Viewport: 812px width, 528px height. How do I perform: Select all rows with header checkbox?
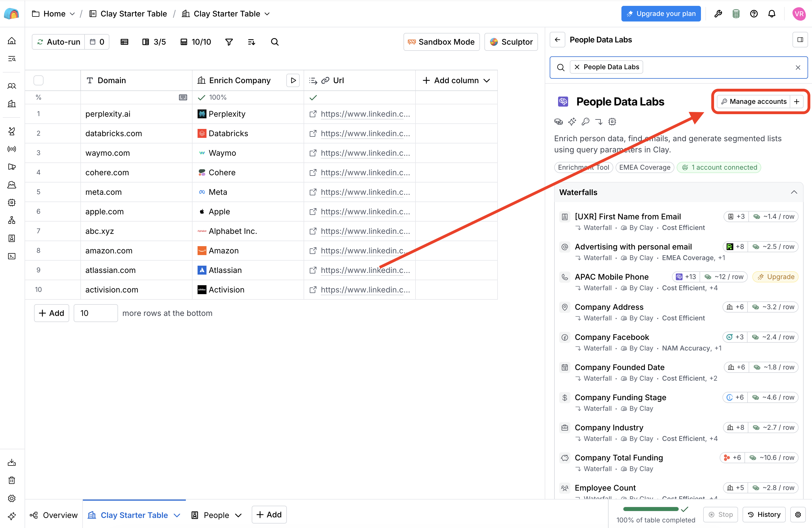[39, 81]
